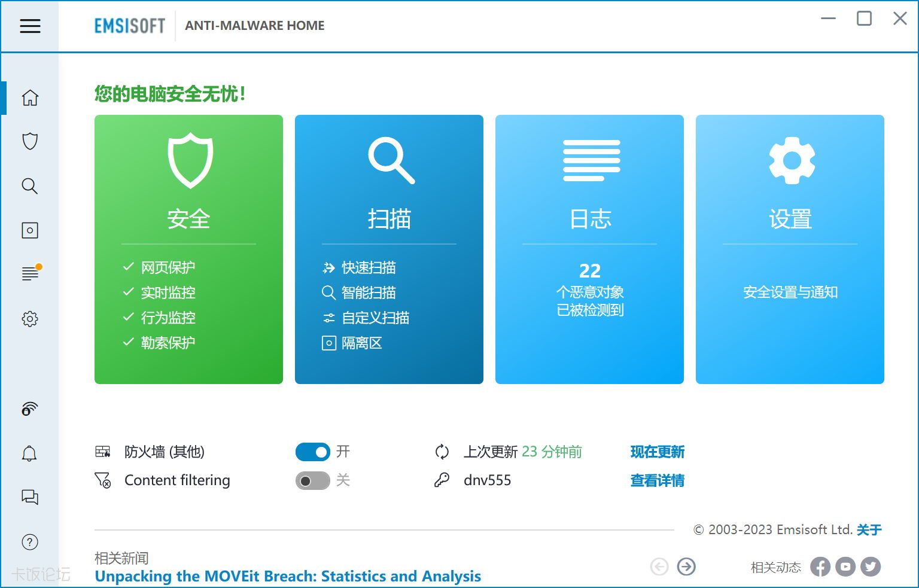Open the shield protection sidebar icon
This screenshot has width=919, height=588.
(x=30, y=141)
